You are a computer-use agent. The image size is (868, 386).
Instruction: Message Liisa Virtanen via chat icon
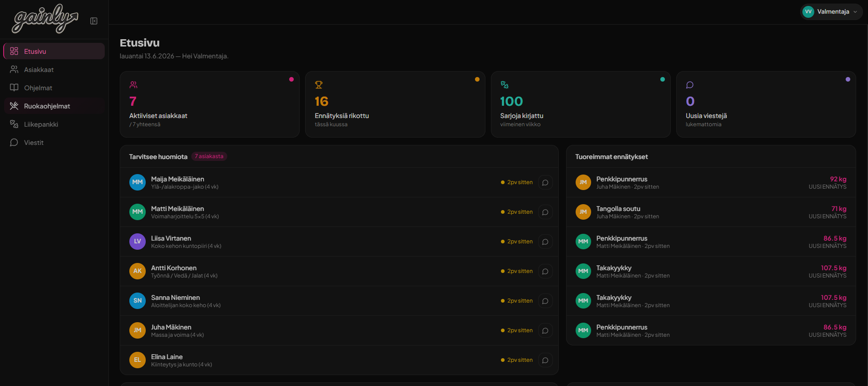click(545, 242)
